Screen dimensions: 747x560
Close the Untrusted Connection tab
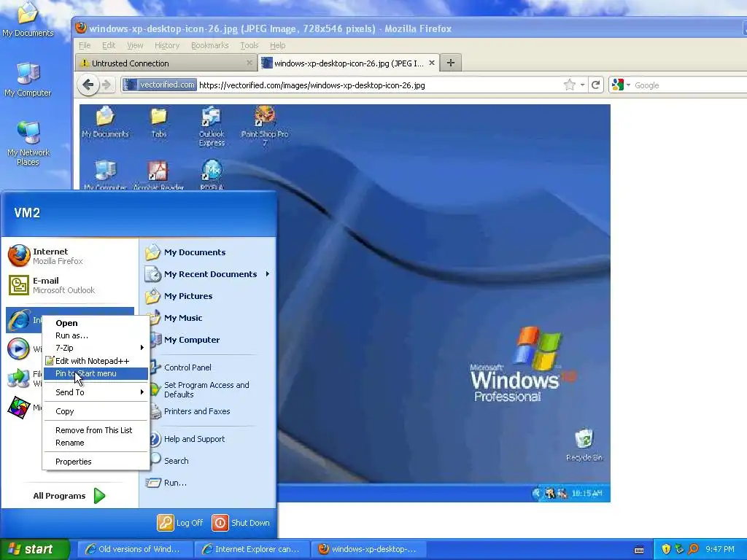click(x=249, y=63)
